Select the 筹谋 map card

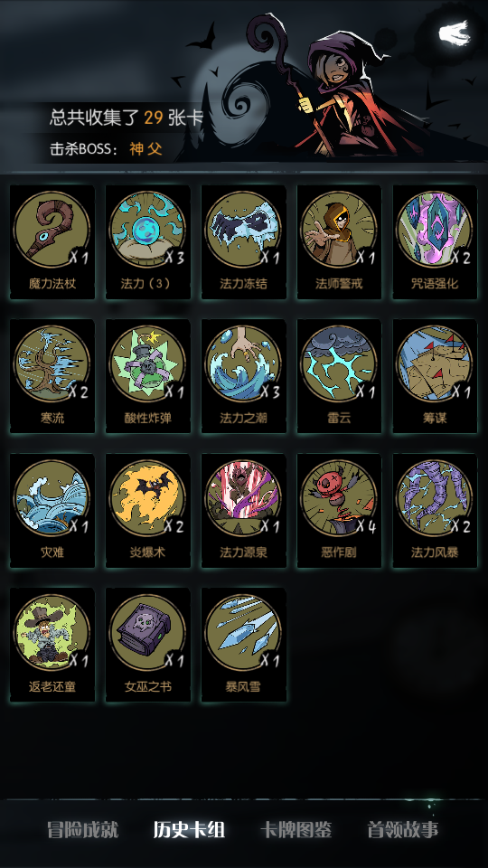pyautogui.click(x=435, y=376)
